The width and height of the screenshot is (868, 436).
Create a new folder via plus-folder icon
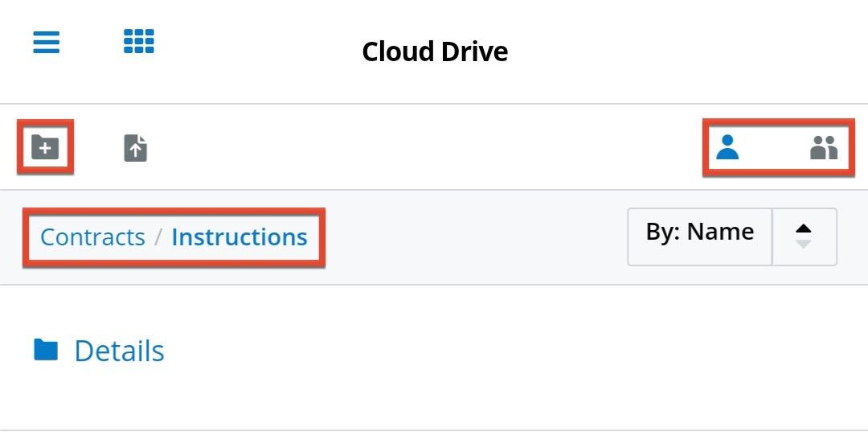click(x=45, y=147)
